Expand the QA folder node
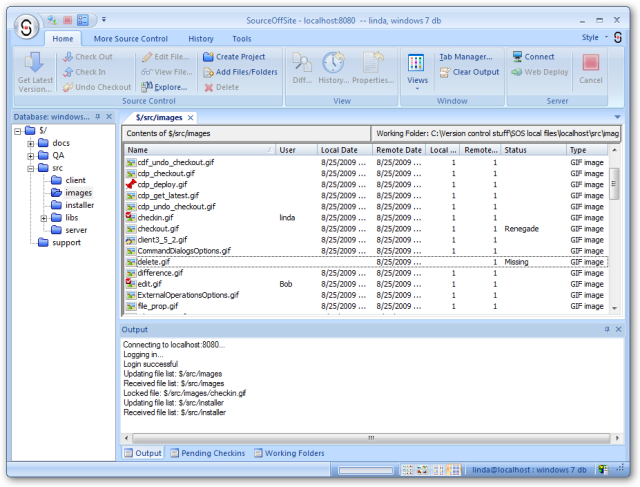Viewport: 640px width, 487px height. tap(31, 156)
